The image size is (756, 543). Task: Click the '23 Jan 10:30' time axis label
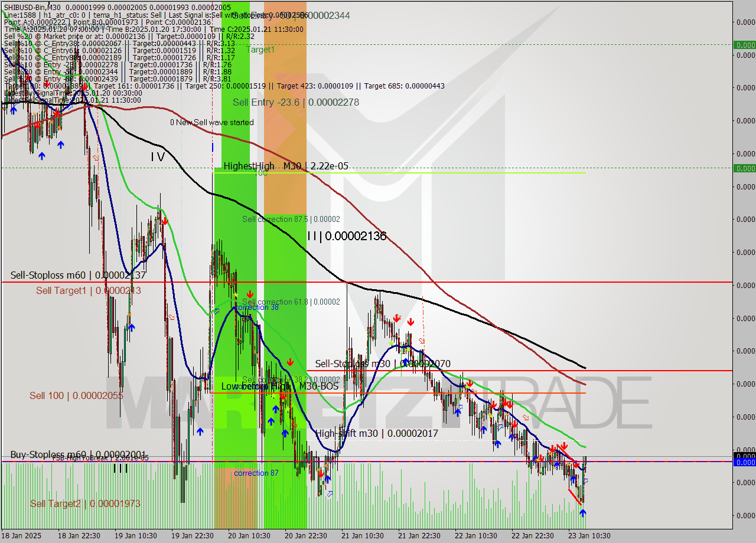[589, 536]
